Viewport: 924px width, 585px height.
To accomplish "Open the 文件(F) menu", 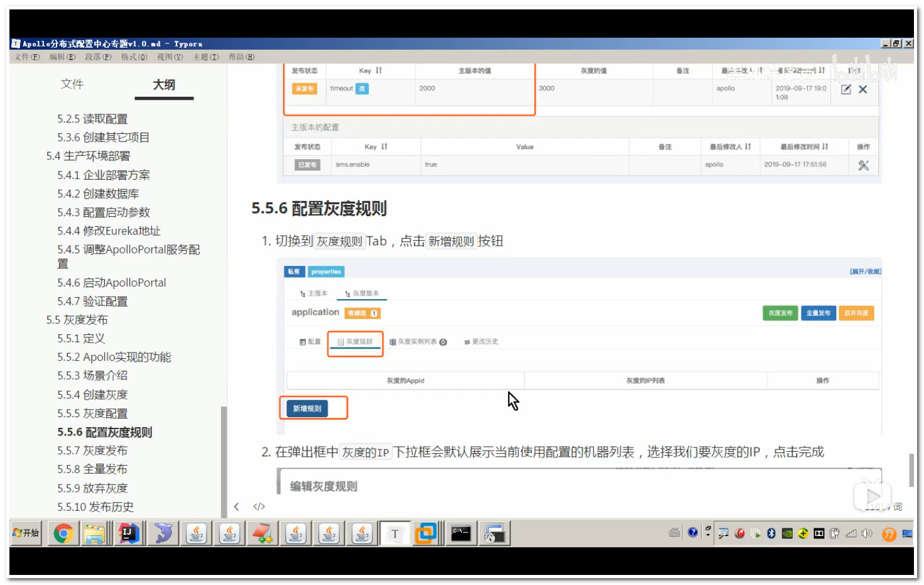I will pos(27,57).
